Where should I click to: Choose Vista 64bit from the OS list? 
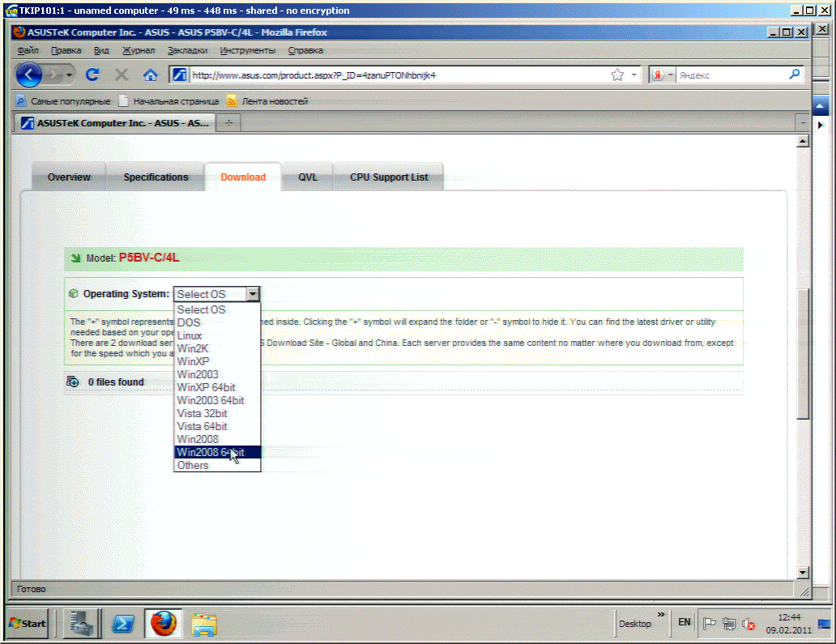coord(217,426)
